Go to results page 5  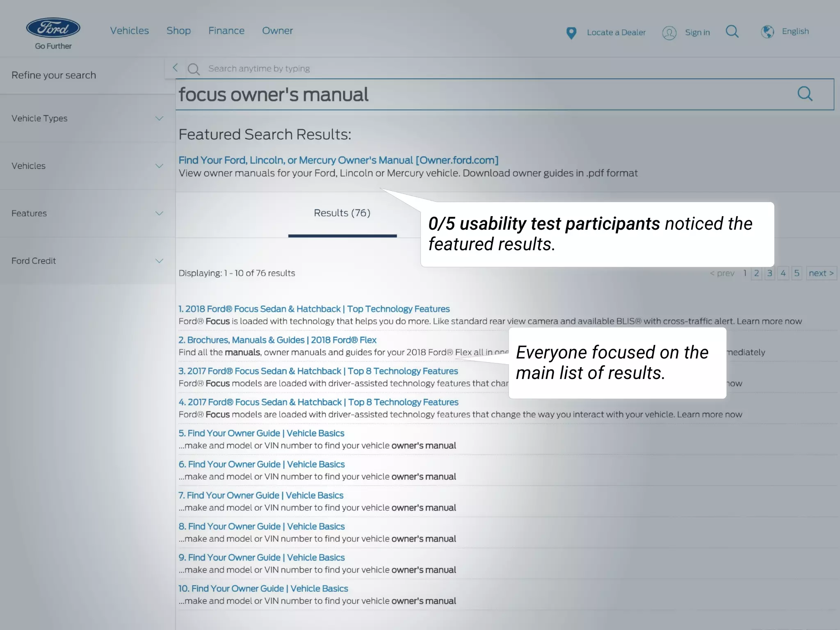(797, 273)
